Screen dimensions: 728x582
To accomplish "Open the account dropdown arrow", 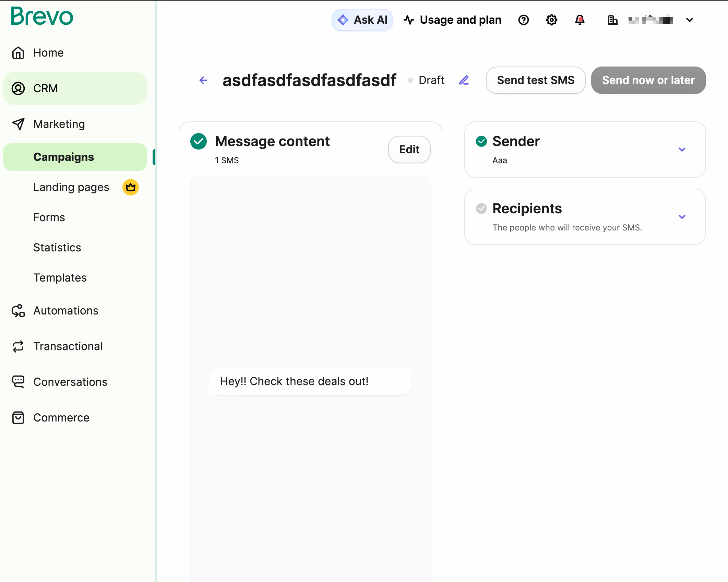I will [689, 20].
